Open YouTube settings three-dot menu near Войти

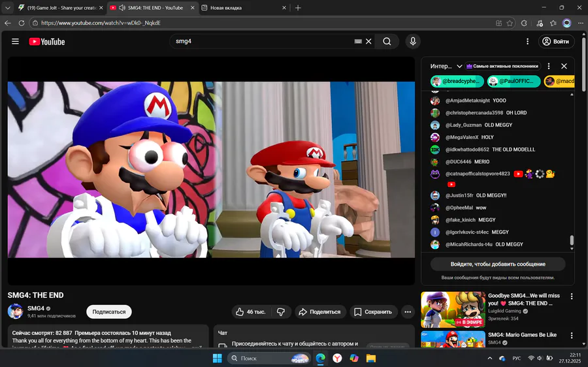coord(527,41)
